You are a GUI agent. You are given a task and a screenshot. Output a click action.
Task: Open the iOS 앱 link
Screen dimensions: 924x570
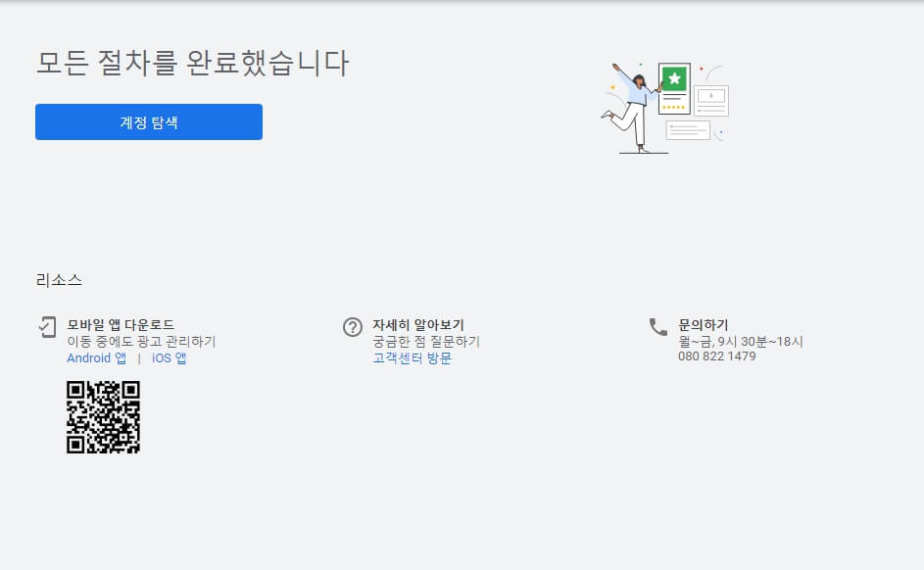click(169, 357)
